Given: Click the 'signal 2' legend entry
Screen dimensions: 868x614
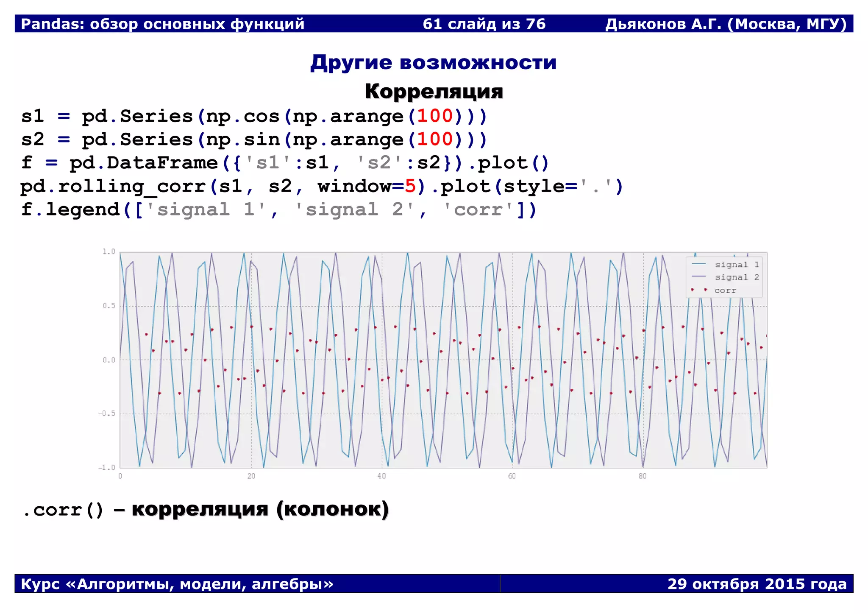Looking at the screenshot, I should (x=737, y=277).
